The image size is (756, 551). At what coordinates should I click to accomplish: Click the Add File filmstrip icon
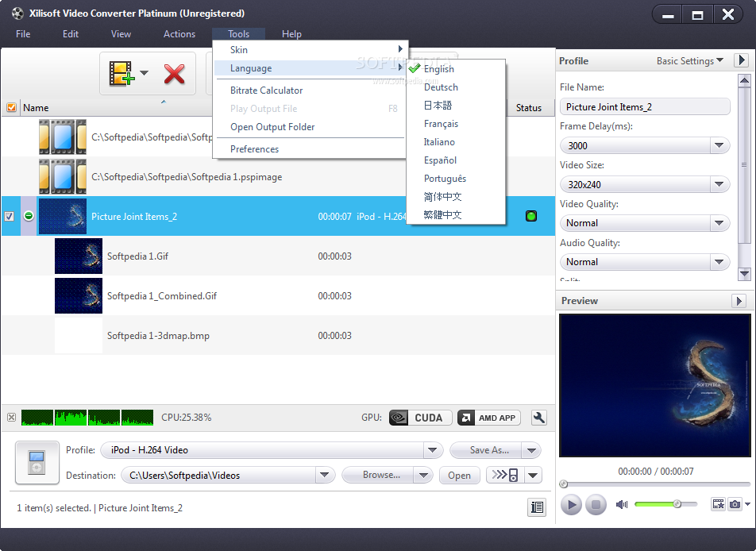pyautogui.click(x=121, y=73)
